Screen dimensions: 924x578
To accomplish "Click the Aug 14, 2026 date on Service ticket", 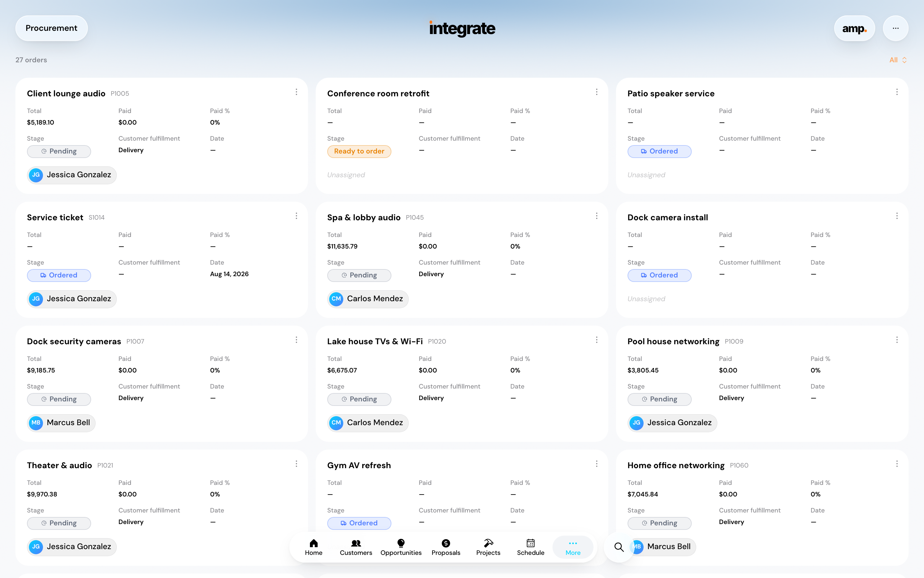I will click(x=229, y=274).
